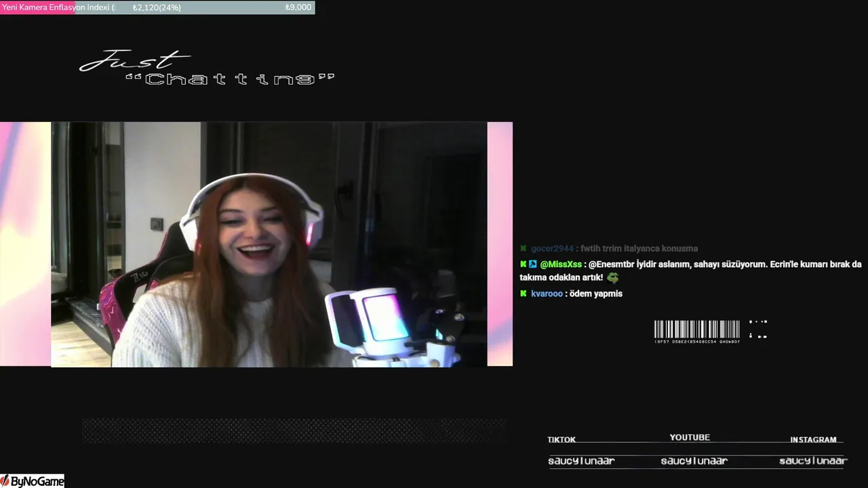Click the frog emote after 'odaklan artık!'
This screenshot has width=868, height=488.
[613, 278]
